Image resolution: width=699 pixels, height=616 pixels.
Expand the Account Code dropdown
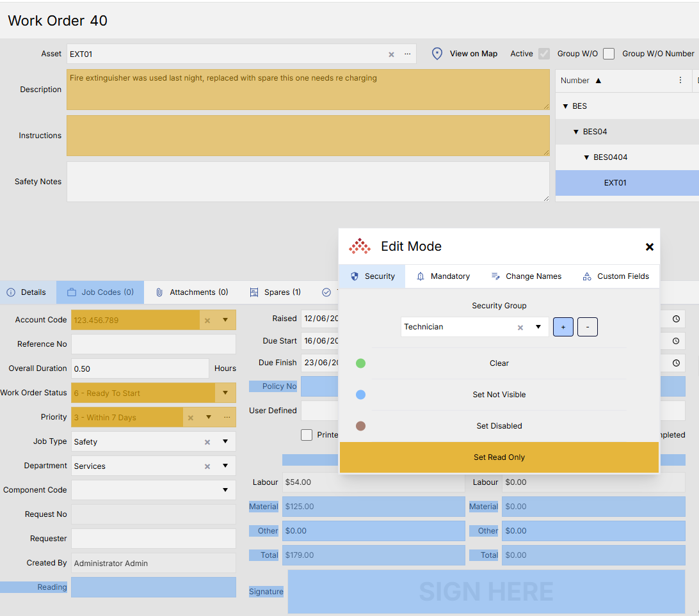pos(225,320)
